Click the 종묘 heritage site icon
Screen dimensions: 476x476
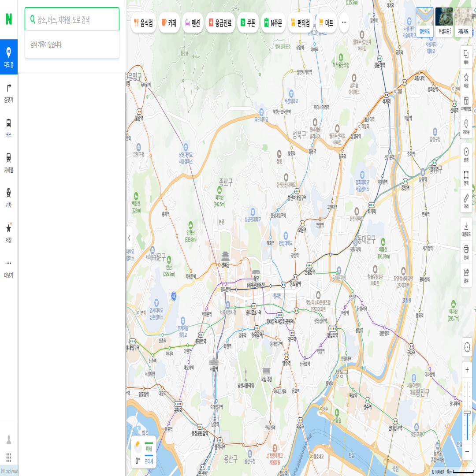[256, 271]
